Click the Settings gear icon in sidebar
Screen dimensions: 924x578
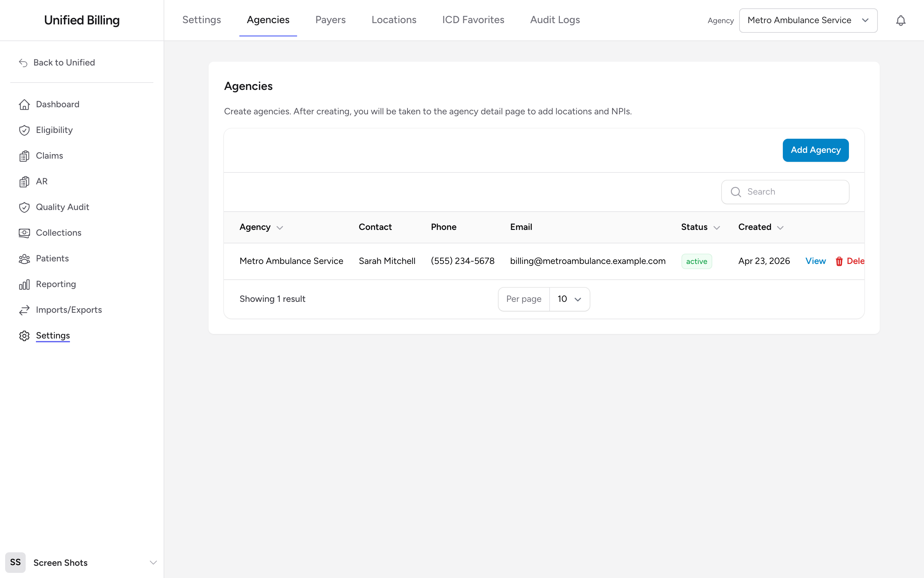coord(24,336)
